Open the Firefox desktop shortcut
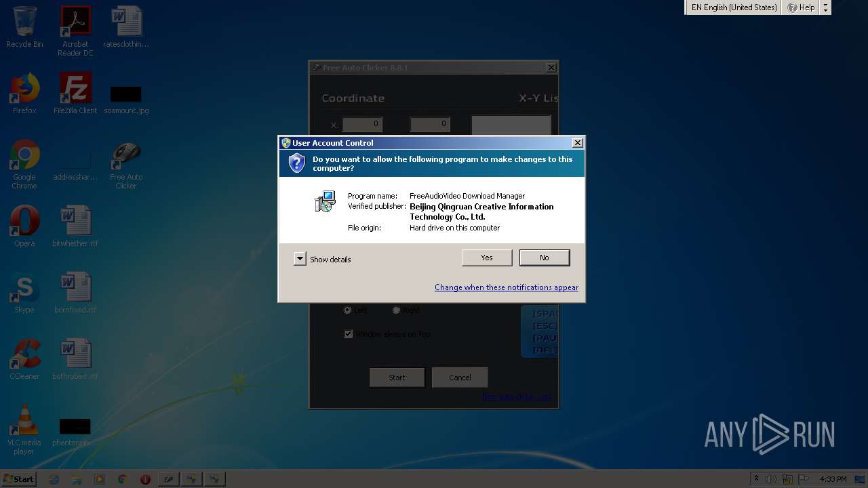The image size is (868, 488). (24, 94)
